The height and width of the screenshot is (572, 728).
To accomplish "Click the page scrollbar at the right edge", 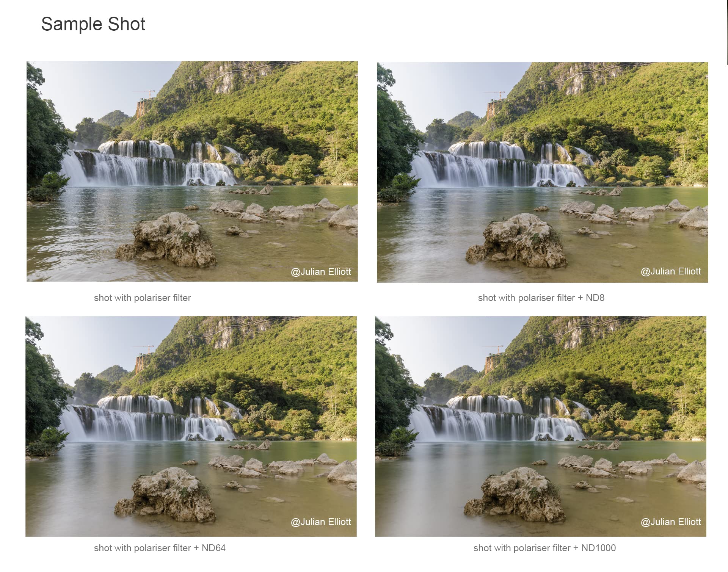I will (x=726, y=32).
